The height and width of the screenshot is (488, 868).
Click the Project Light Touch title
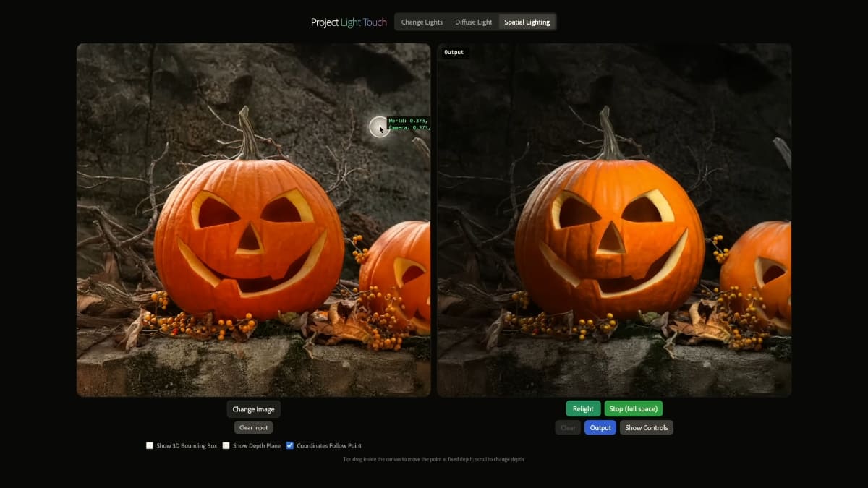point(349,22)
